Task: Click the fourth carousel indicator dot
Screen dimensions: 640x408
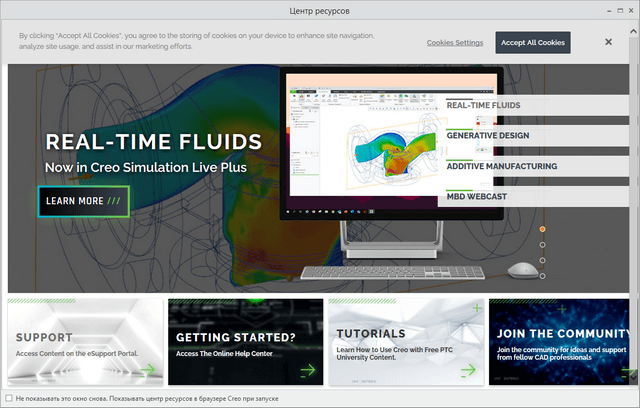Action: coord(542,276)
